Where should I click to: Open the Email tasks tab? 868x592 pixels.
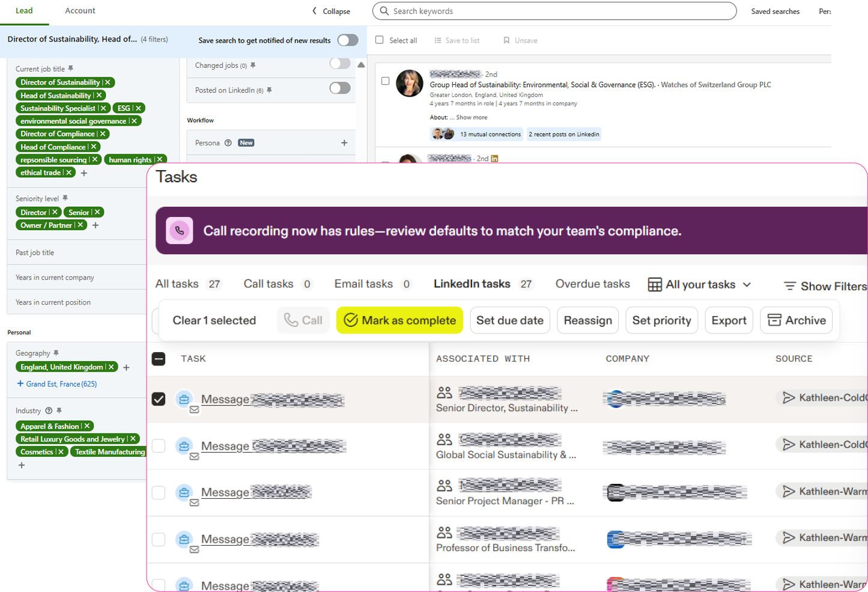click(373, 284)
